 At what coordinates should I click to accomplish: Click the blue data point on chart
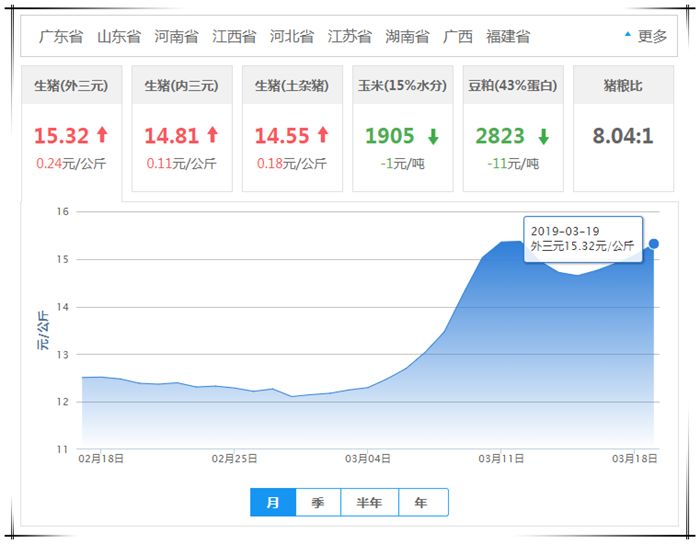(x=654, y=244)
